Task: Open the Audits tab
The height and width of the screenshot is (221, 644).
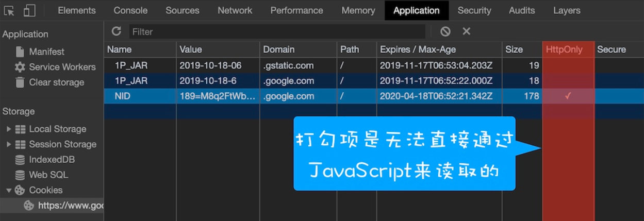Action: tap(522, 10)
